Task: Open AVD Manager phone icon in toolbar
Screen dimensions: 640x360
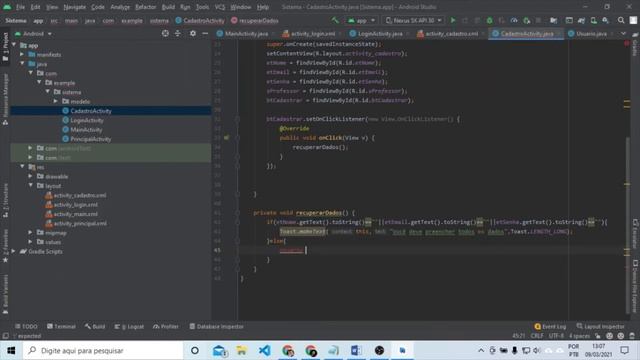Action: (x=593, y=20)
